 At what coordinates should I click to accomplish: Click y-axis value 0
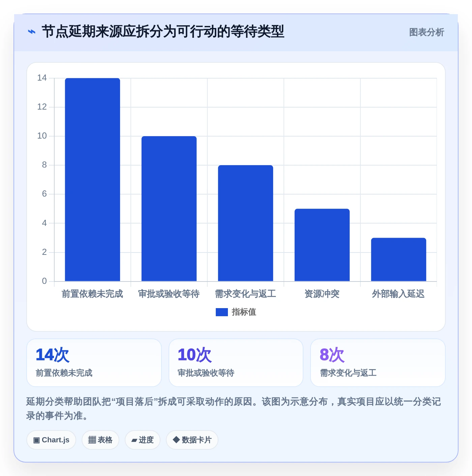(x=44, y=281)
